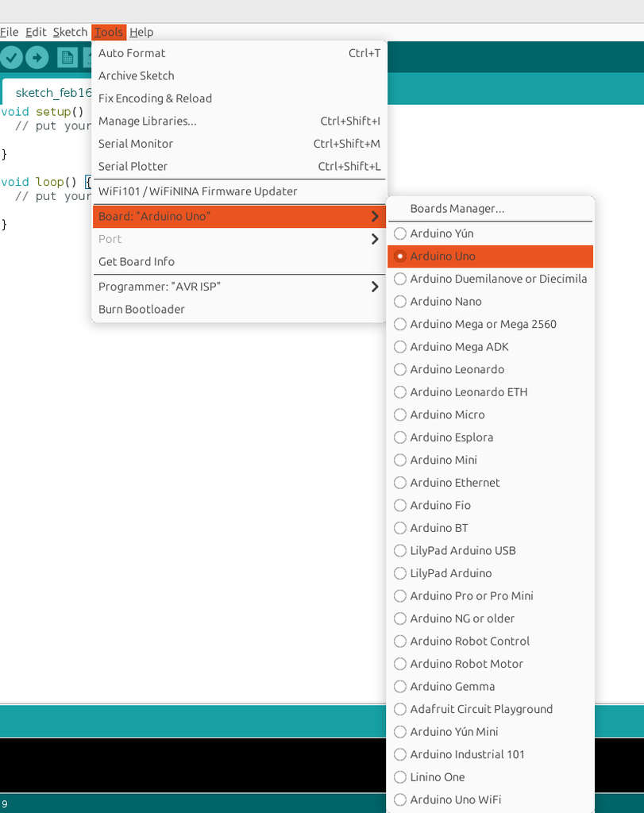Screen dimensions: 644x813
Task: Select Arduino Leonardo board
Action: pos(490,369)
